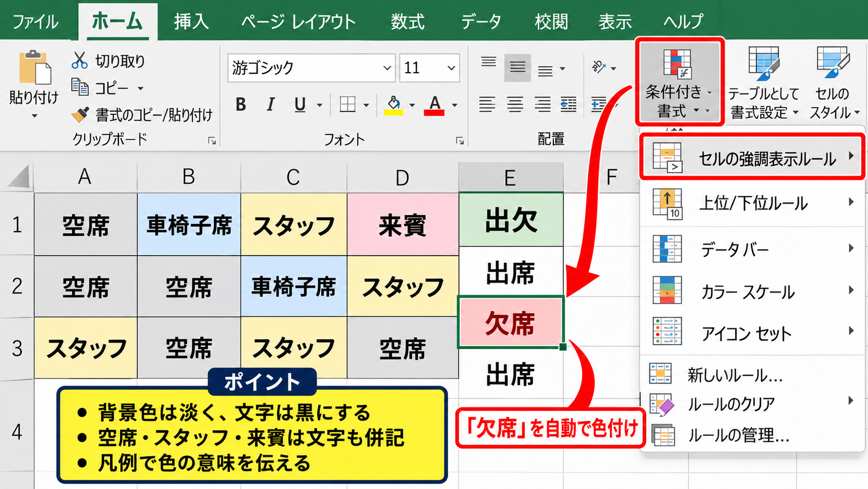Click the Paste clipboard icon

click(35, 67)
